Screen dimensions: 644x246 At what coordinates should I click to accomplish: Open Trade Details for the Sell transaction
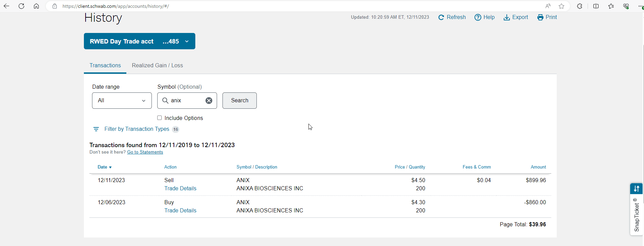180,189
